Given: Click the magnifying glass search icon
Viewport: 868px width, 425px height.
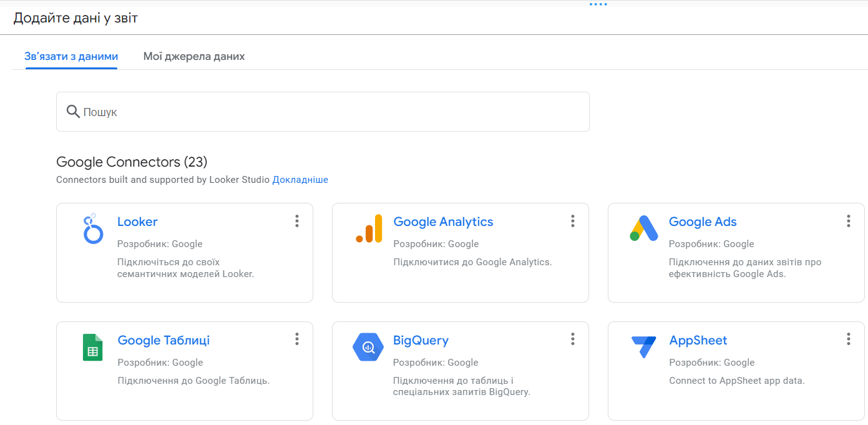Looking at the screenshot, I should point(73,112).
